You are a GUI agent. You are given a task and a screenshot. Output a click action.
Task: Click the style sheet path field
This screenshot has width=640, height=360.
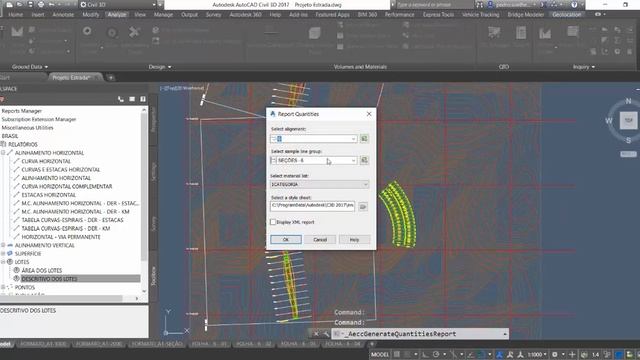tap(313, 206)
